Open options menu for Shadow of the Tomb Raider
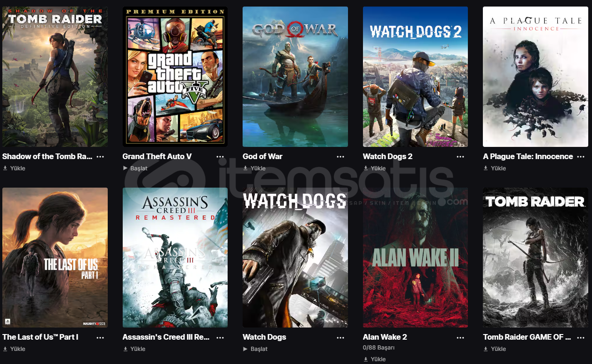Viewport: 592px width, 364px height. coord(100,157)
